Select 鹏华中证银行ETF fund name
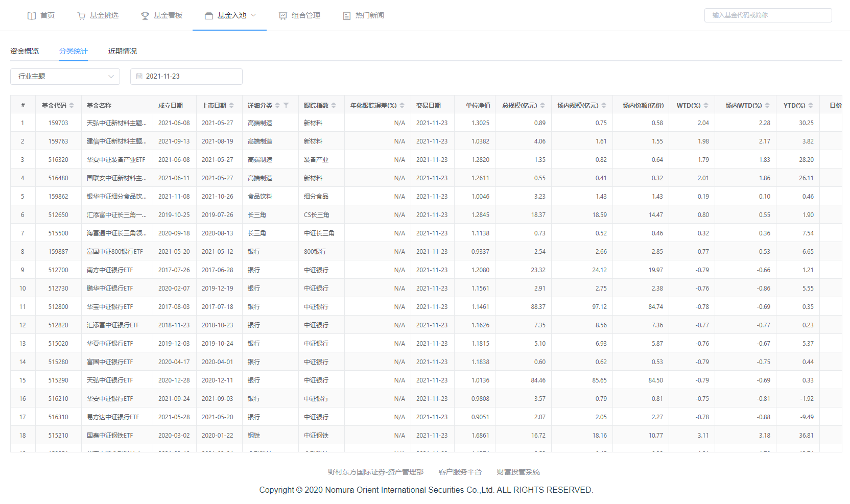The height and width of the screenshot is (504, 850). click(x=110, y=289)
